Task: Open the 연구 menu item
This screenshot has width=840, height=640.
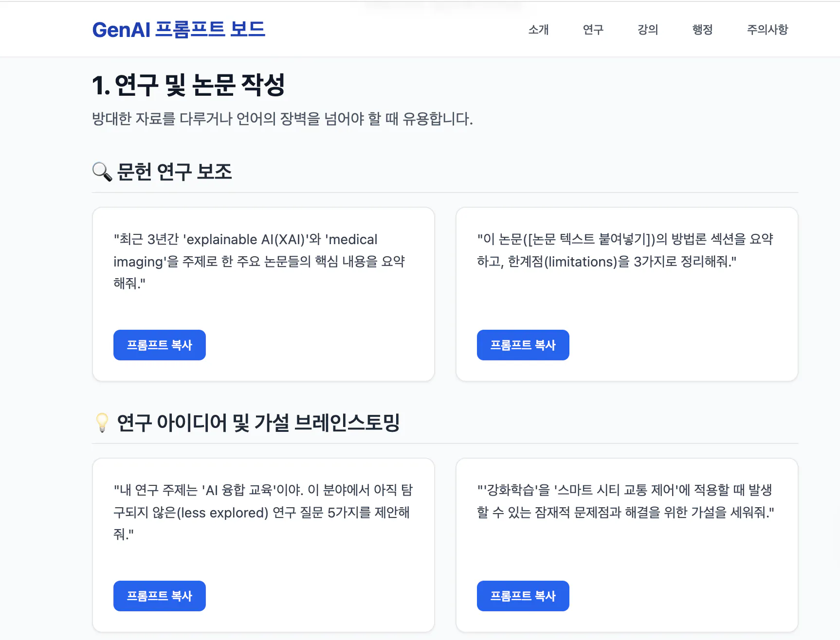Action: (x=592, y=30)
